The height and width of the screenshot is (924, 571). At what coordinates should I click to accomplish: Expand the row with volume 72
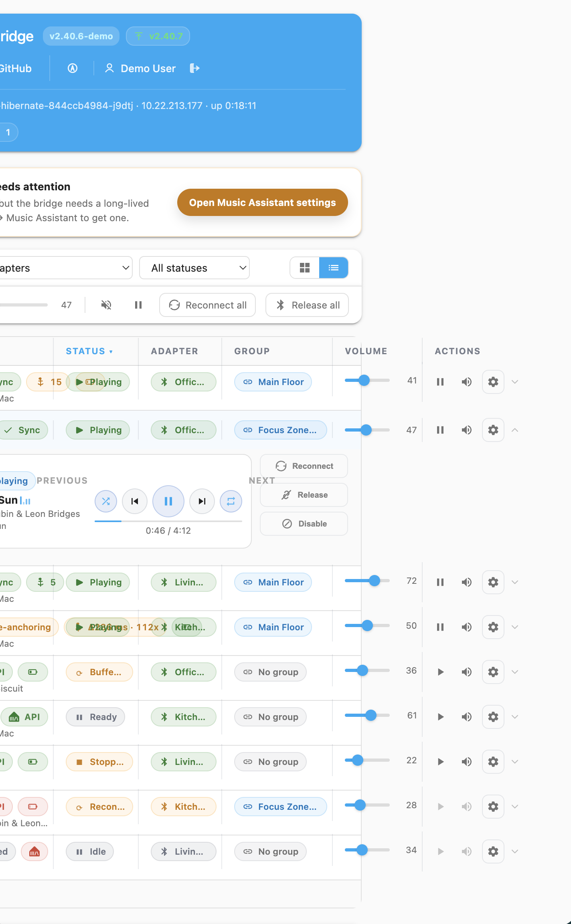pos(515,582)
